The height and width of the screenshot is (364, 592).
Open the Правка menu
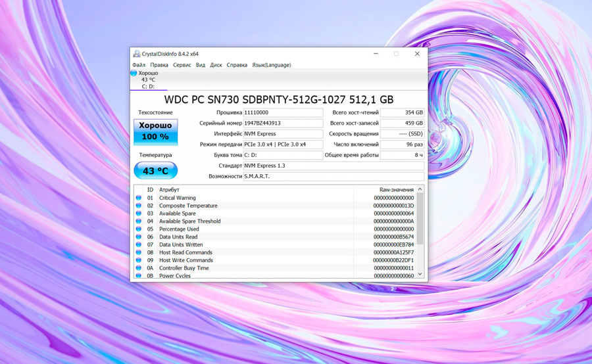pyautogui.click(x=159, y=65)
